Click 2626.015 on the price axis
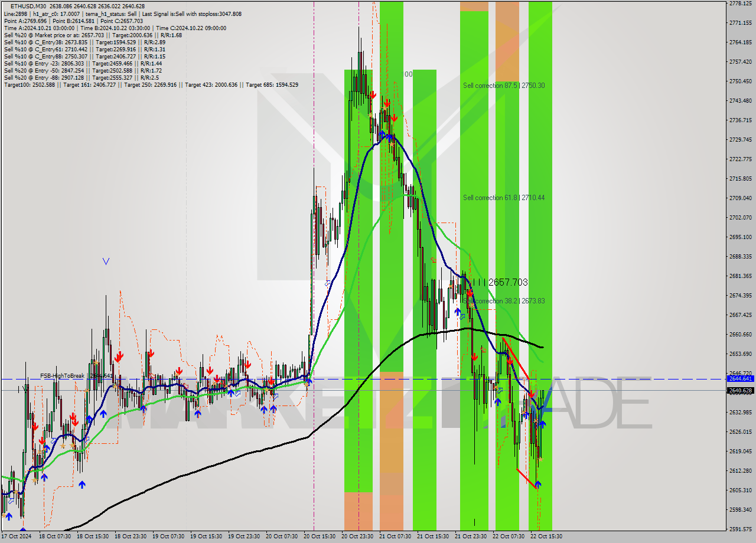 [x=741, y=431]
